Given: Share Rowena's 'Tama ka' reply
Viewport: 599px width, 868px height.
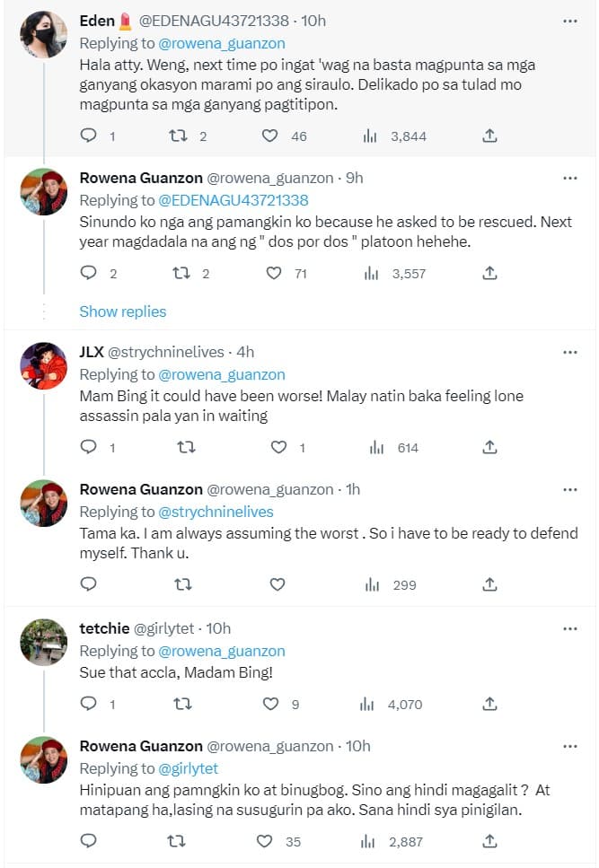Looking at the screenshot, I should point(489,584).
